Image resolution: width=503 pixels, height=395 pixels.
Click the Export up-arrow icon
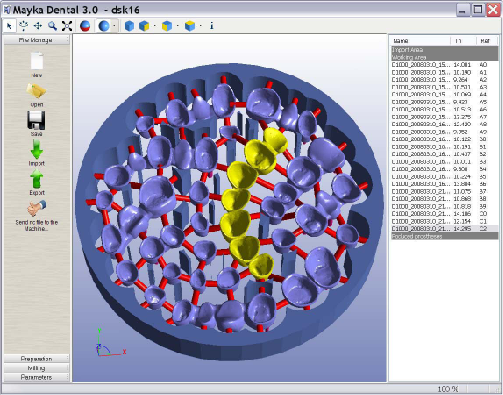[x=37, y=179]
